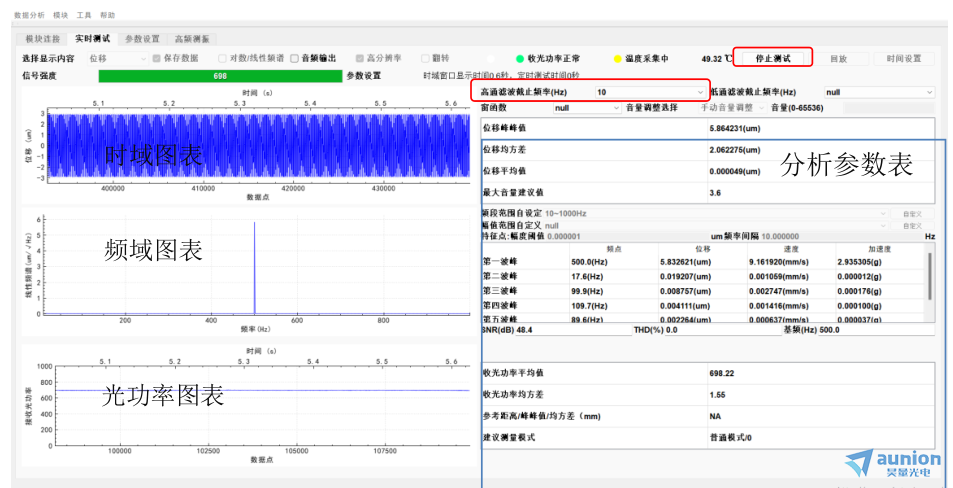Click the 基频(Hz) field showing 500.0
Screen dimensions: 953x488
876,329
